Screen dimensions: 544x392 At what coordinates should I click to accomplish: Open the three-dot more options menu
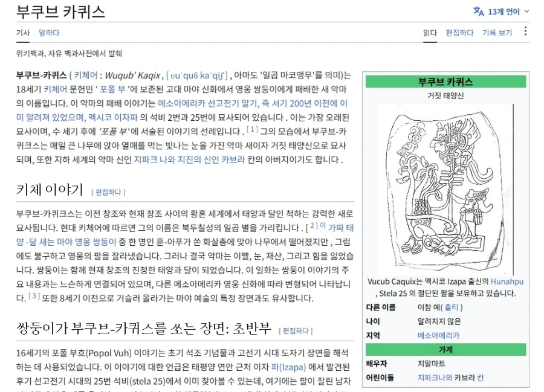[525, 31]
